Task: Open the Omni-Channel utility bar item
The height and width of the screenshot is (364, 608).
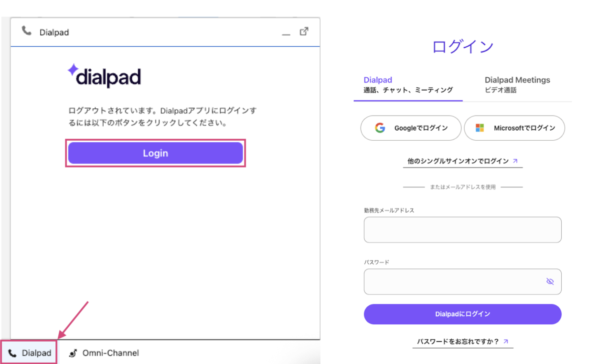Action: (x=104, y=353)
